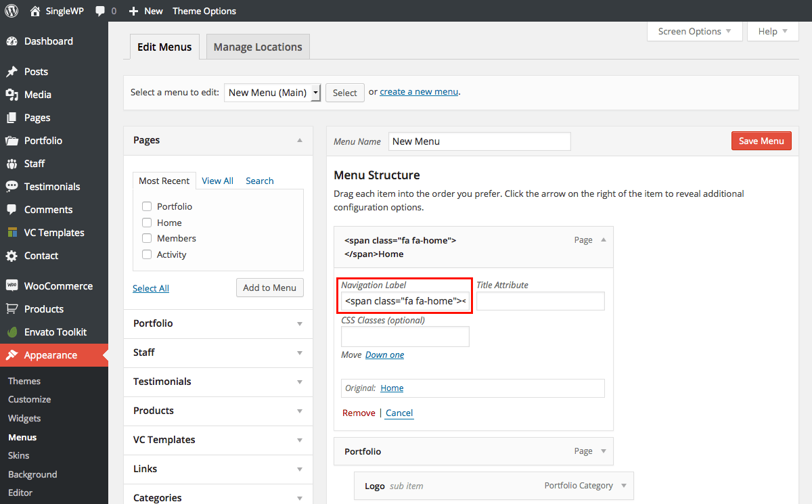
Task: Click the Posts pushpin icon
Action: [x=12, y=72]
